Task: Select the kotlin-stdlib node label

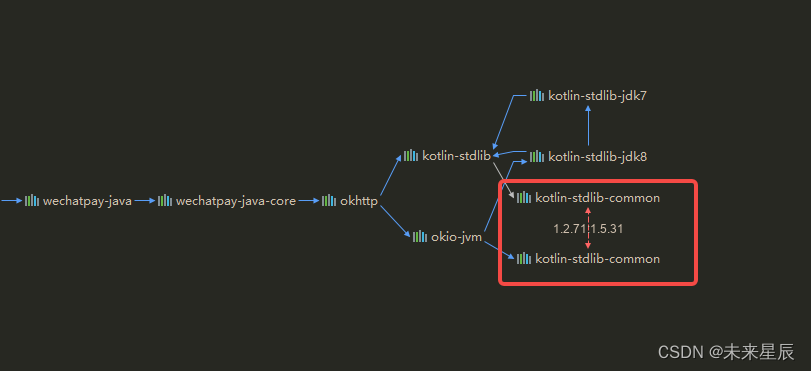Action: click(456, 155)
